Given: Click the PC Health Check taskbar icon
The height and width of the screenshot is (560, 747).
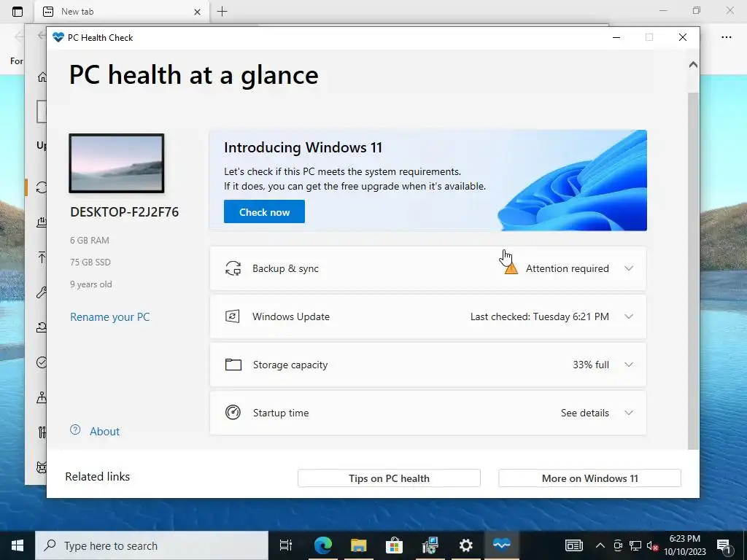Looking at the screenshot, I should click(x=501, y=544).
